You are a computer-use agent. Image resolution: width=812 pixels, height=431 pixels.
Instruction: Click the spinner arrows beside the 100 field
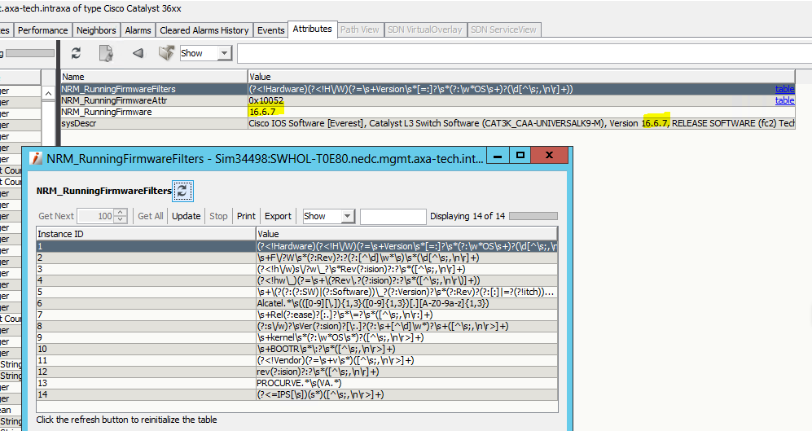(121, 216)
